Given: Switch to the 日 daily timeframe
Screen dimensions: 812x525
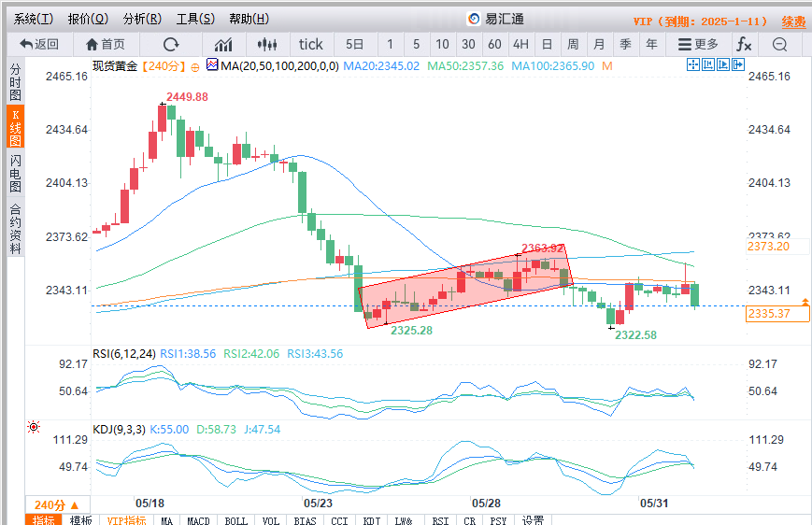Looking at the screenshot, I should pyautogui.click(x=547, y=44).
